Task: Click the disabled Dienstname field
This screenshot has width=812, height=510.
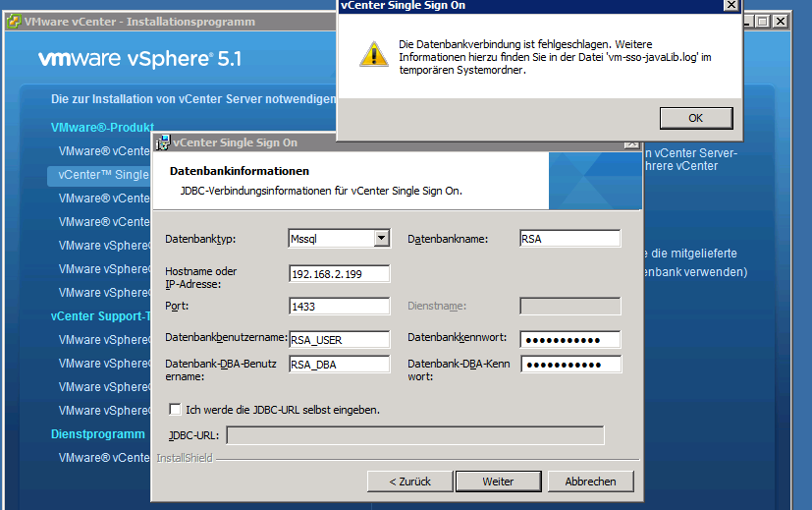Action: 570,306
